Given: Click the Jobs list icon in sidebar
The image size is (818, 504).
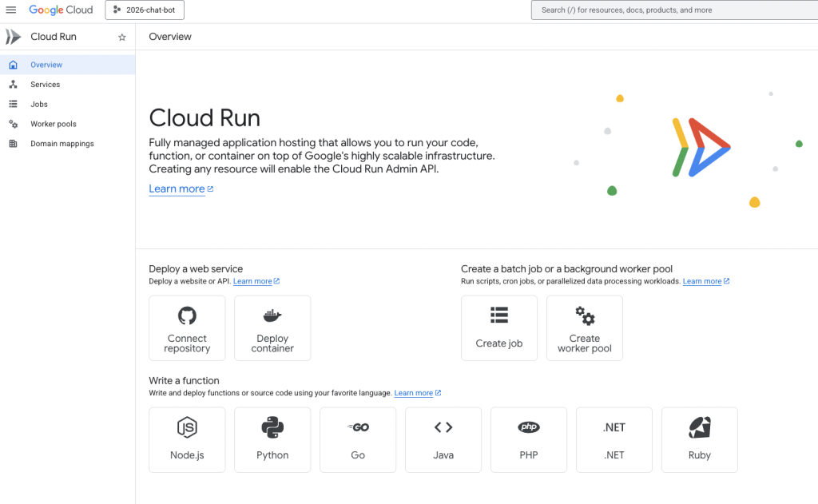Looking at the screenshot, I should (13, 105).
